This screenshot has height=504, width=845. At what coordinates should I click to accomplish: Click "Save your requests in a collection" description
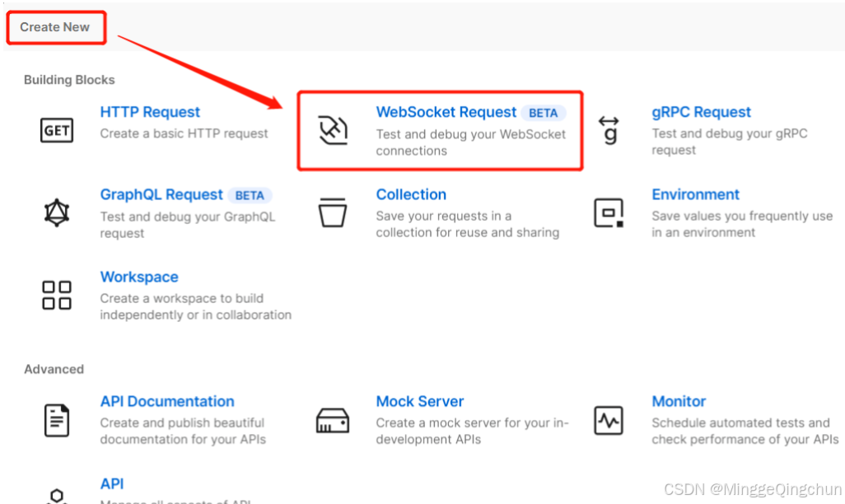click(x=468, y=224)
